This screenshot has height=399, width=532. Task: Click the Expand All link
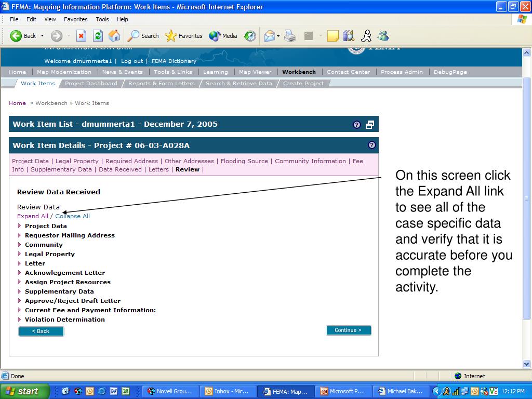point(33,216)
